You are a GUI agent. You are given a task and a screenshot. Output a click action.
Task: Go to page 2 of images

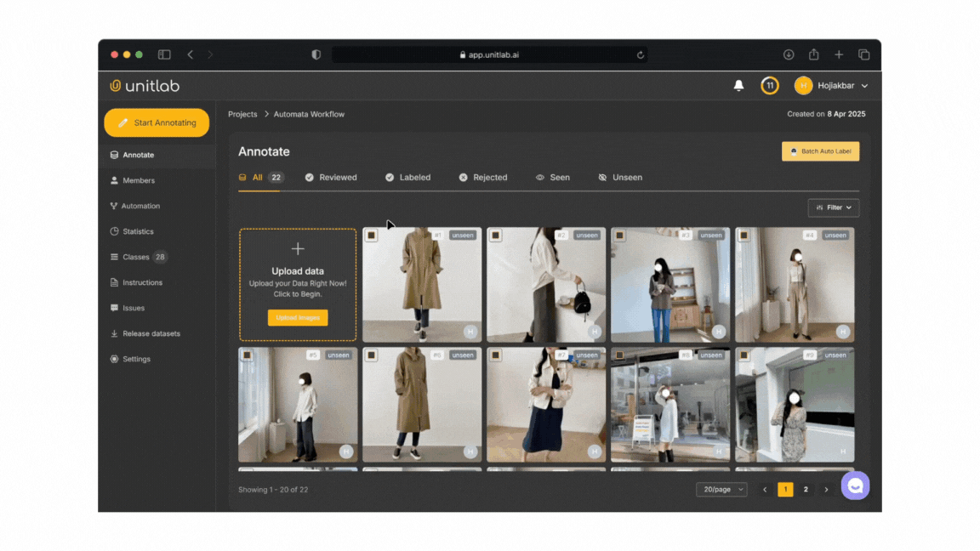806,489
